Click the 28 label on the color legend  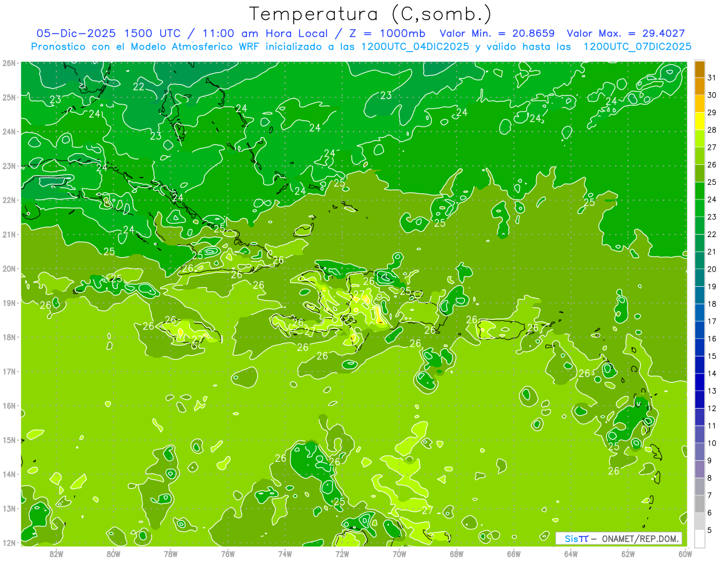point(712,130)
